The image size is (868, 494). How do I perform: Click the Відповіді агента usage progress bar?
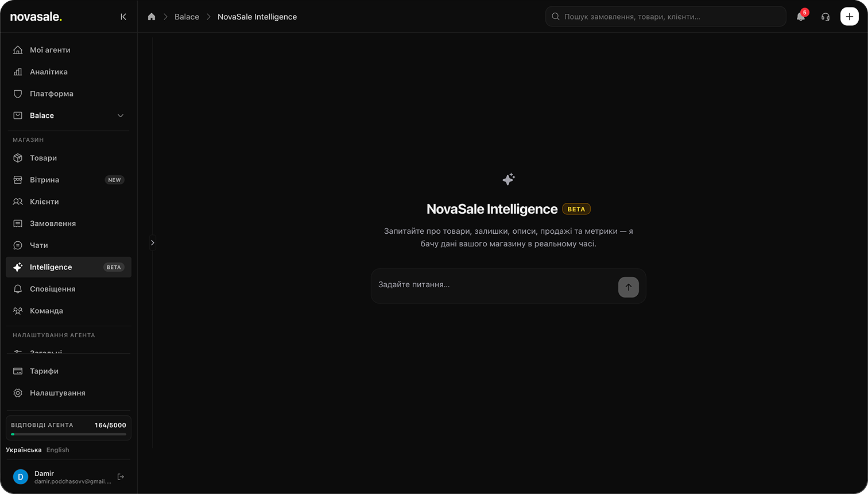tap(68, 434)
